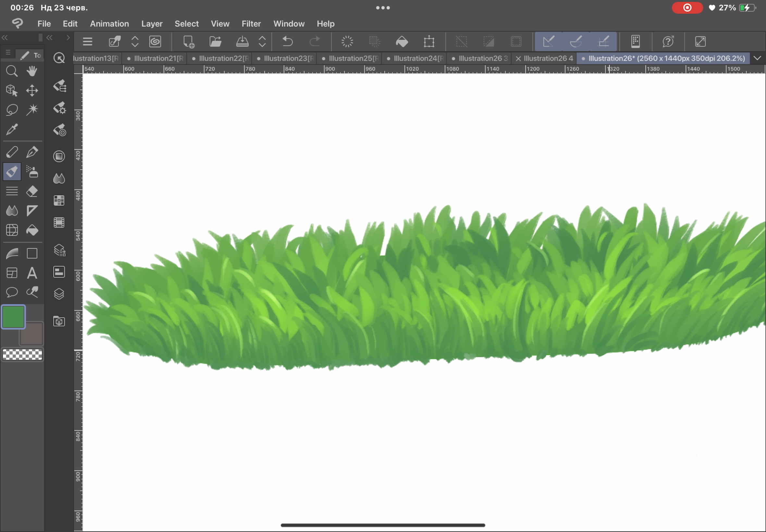The image size is (766, 532).
Task: Select the Magnifier zoom tool
Action: point(12,71)
